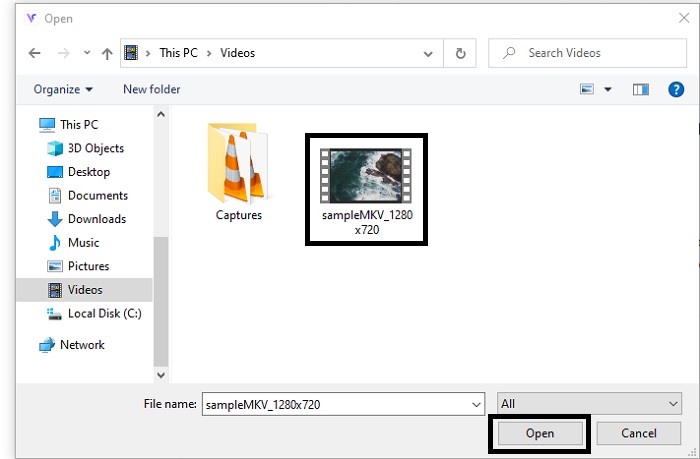This screenshot has height=459, width=700.
Task: Select Network in navigation pane
Action: point(82,345)
